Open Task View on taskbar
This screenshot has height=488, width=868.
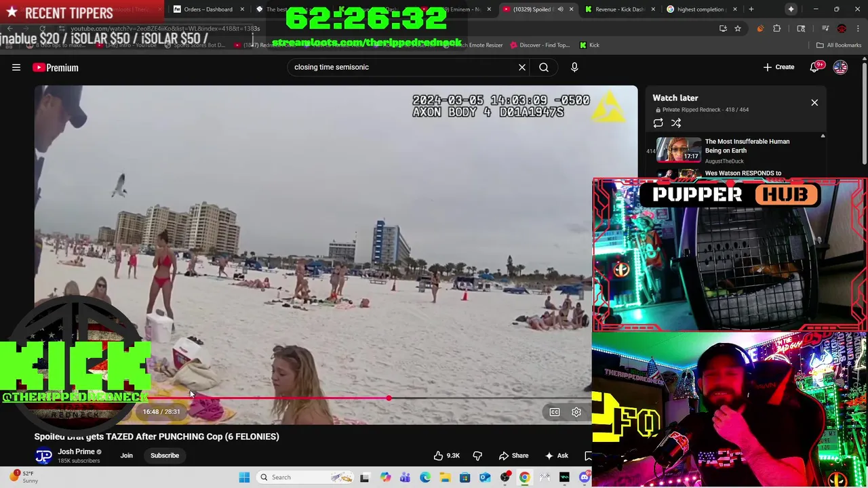tap(364, 477)
